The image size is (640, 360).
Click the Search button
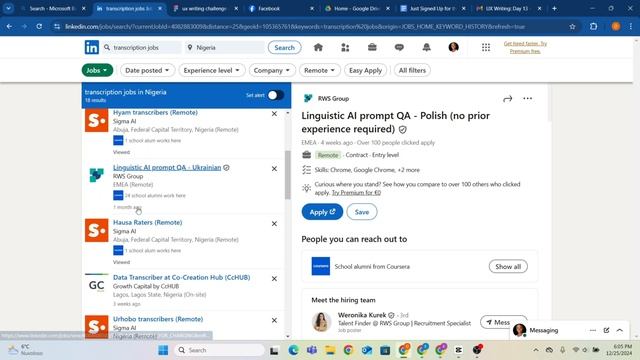284,47
